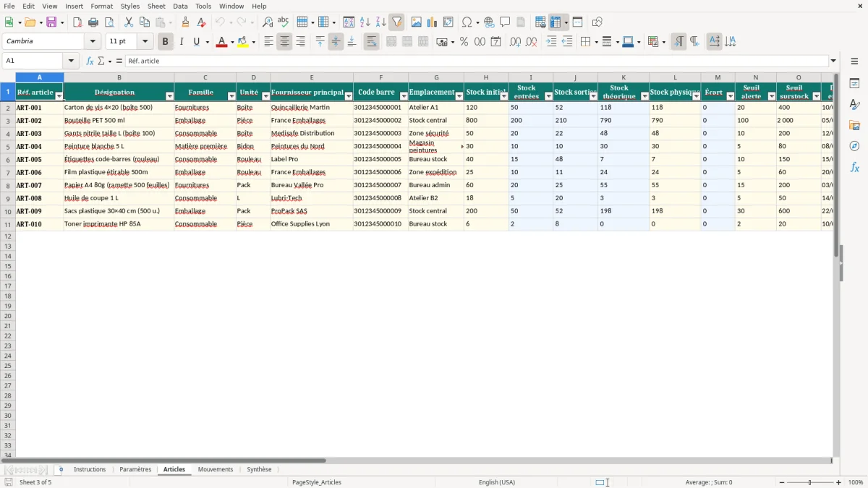
Task: Open the Fournisseur principal filter dropdown
Action: coord(349,96)
